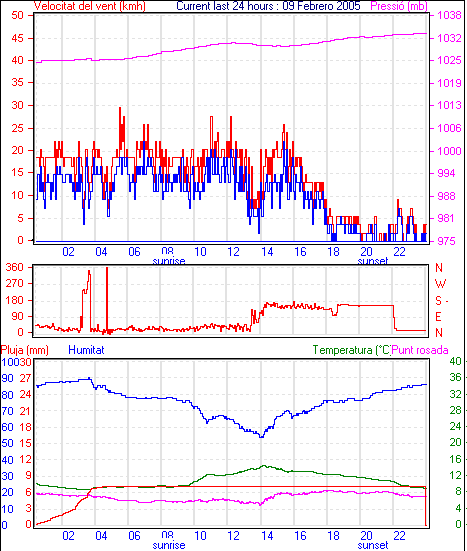The image size is (467, 551).
Task: Click the 'Pressió (mb)' legend label
Action: (x=399, y=6)
